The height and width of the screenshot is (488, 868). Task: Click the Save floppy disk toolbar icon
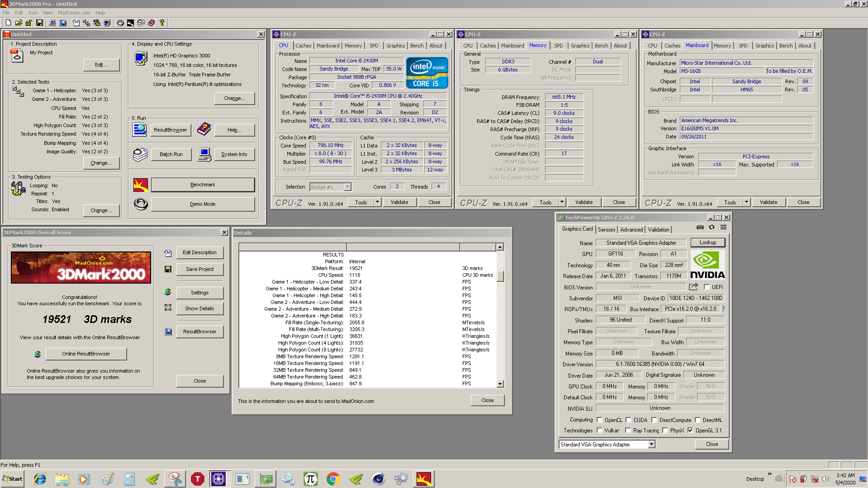pos(39,23)
